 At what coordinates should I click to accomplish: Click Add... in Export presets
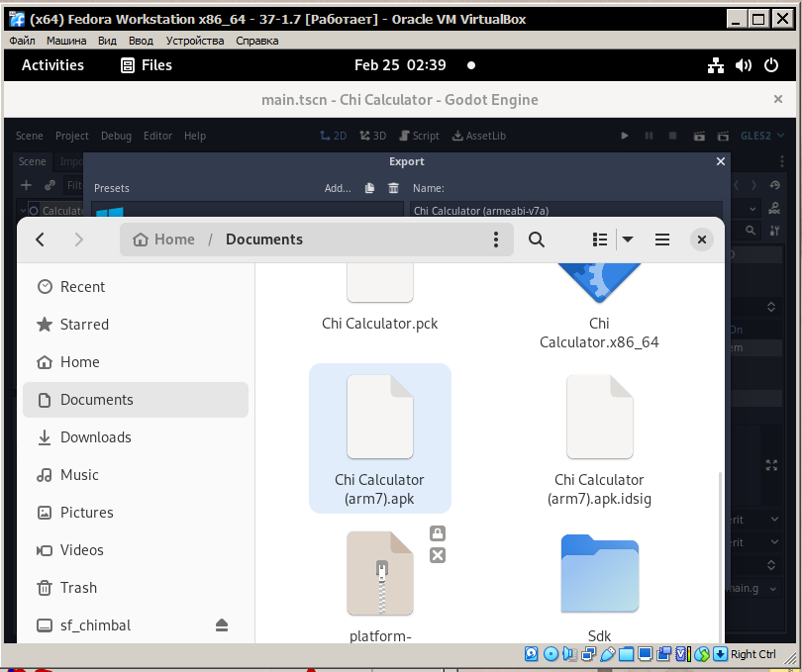click(x=338, y=188)
